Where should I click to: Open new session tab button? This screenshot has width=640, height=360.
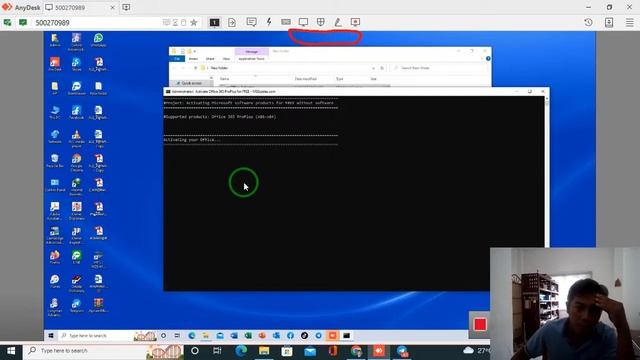[x=126, y=7]
